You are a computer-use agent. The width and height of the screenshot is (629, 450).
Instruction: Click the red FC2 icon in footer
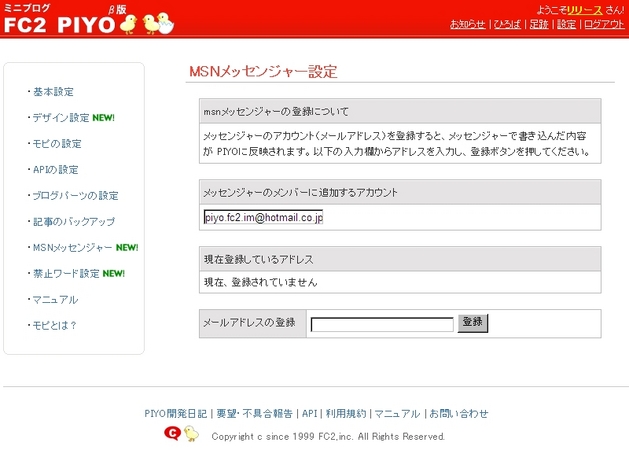(171, 434)
